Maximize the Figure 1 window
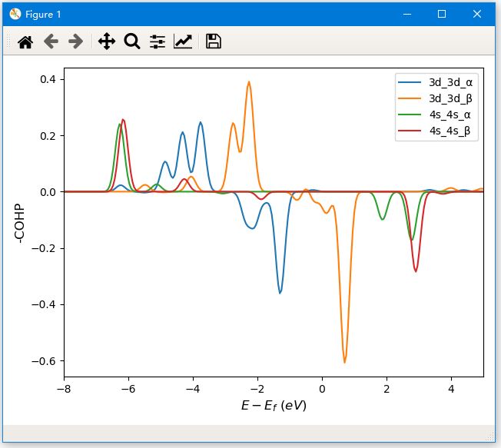Image resolution: width=501 pixels, height=448 pixels. coord(442,14)
